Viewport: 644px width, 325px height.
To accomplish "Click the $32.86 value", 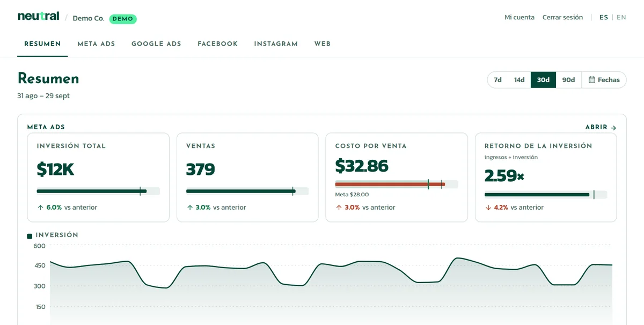I will tap(362, 166).
